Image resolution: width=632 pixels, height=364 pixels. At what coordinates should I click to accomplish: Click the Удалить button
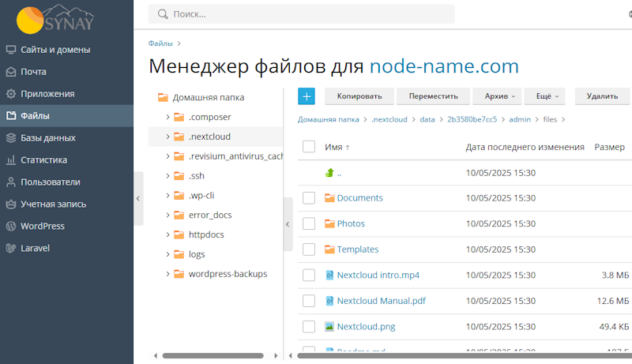[602, 96]
